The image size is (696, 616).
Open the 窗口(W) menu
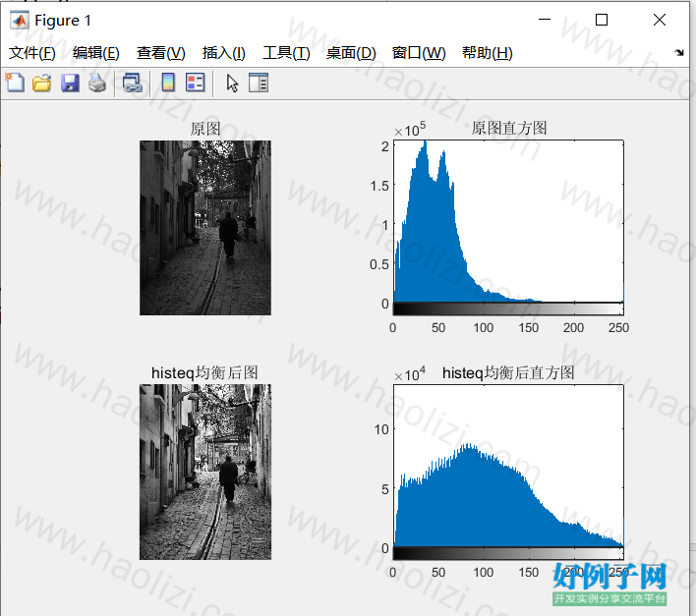419,53
